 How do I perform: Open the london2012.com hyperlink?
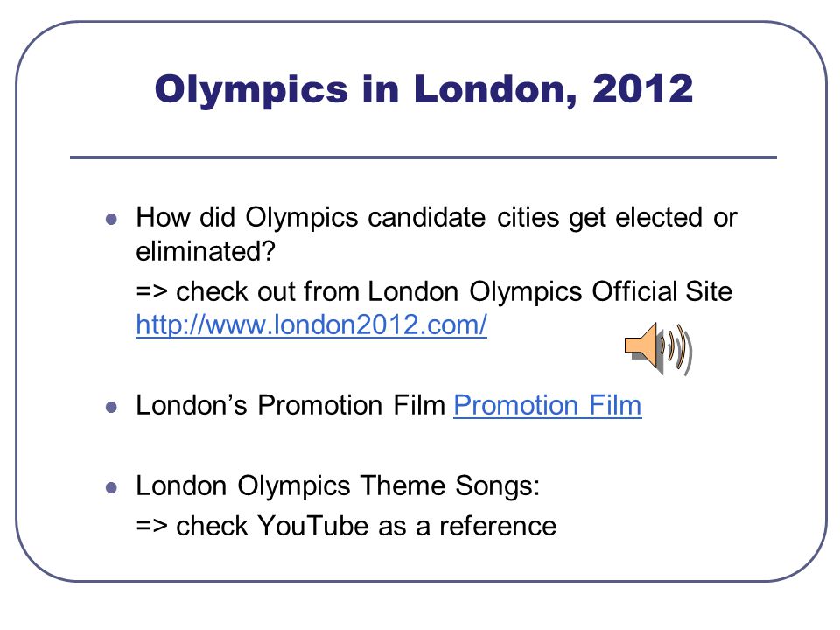[311, 325]
